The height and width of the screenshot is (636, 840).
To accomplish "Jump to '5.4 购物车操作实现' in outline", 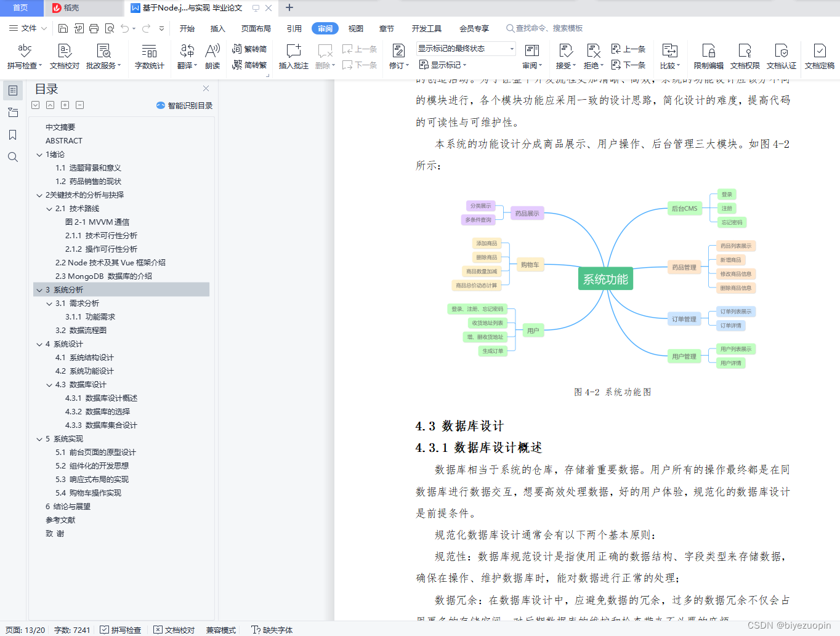I will point(89,493).
